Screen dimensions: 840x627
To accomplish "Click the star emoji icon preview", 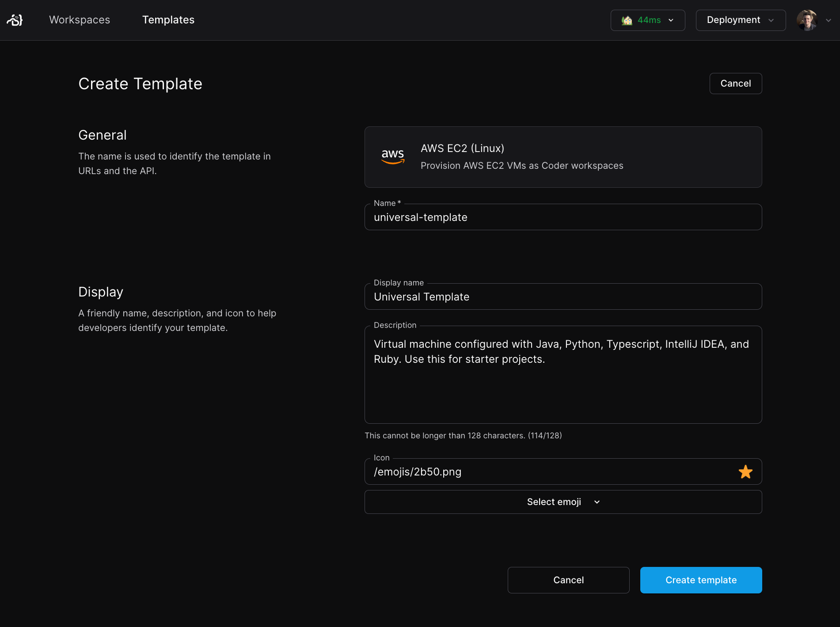I will (745, 472).
